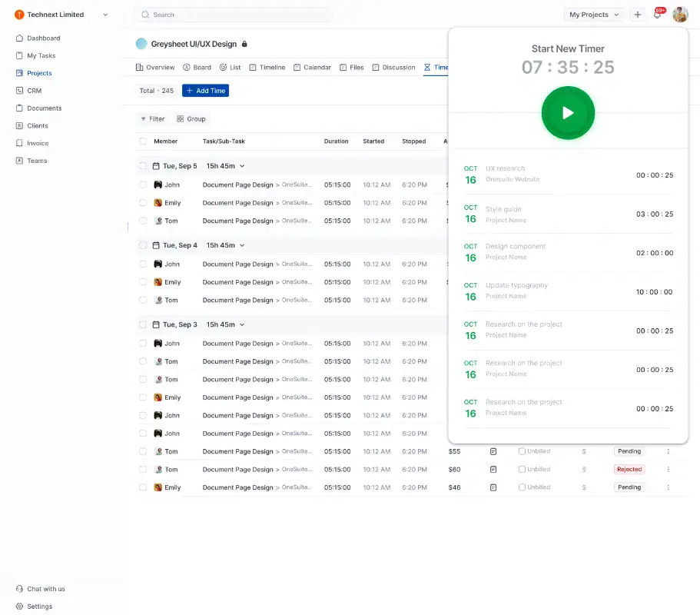The width and height of the screenshot is (700, 615).
Task: Switch to the Board tab
Action: pyautogui.click(x=197, y=68)
